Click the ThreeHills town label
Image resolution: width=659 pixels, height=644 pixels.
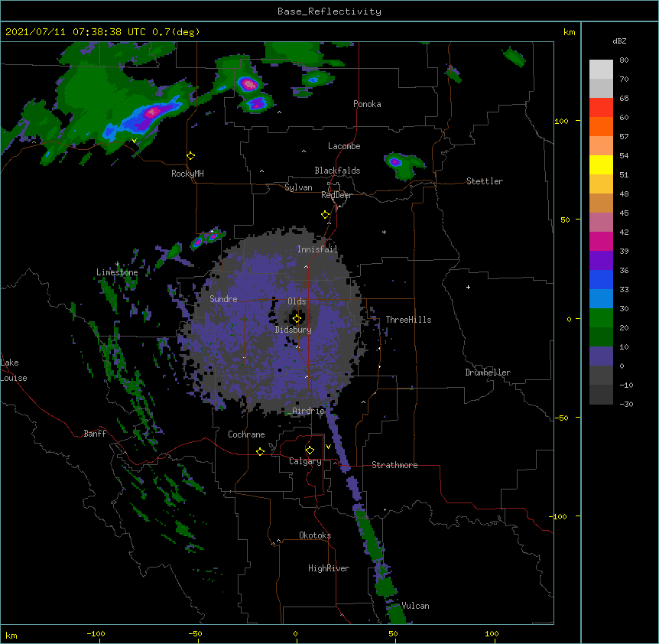pyautogui.click(x=408, y=320)
